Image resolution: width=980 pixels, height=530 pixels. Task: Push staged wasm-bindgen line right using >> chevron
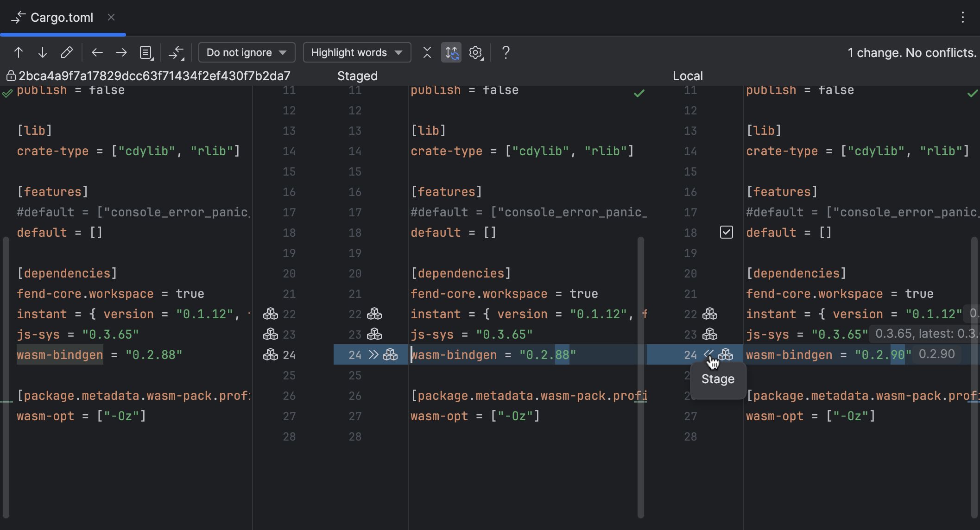[x=373, y=355]
